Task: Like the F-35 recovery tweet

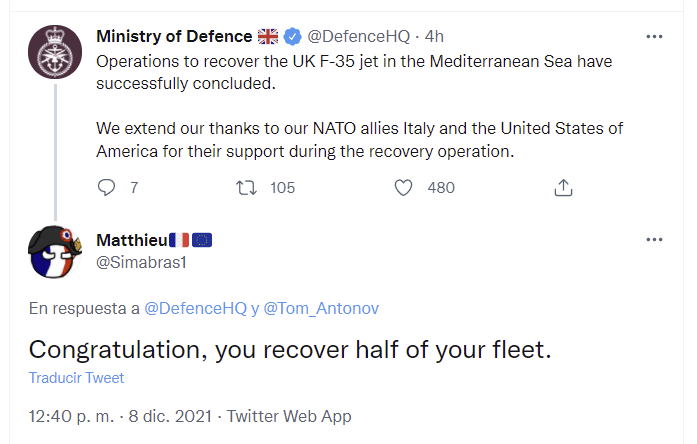Action: coord(403,188)
